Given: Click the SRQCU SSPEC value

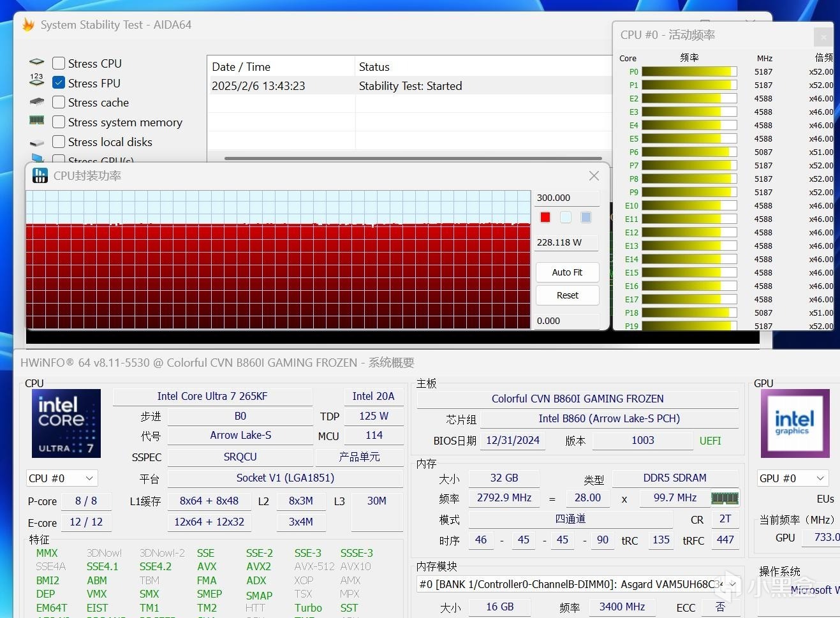Looking at the screenshot, I should 240,457.
